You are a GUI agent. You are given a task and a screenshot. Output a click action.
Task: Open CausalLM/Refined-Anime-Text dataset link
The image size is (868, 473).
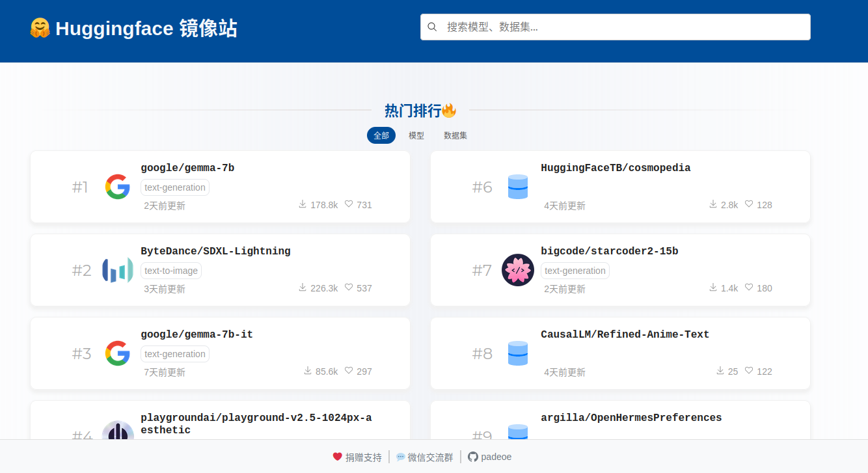[625, 334]
